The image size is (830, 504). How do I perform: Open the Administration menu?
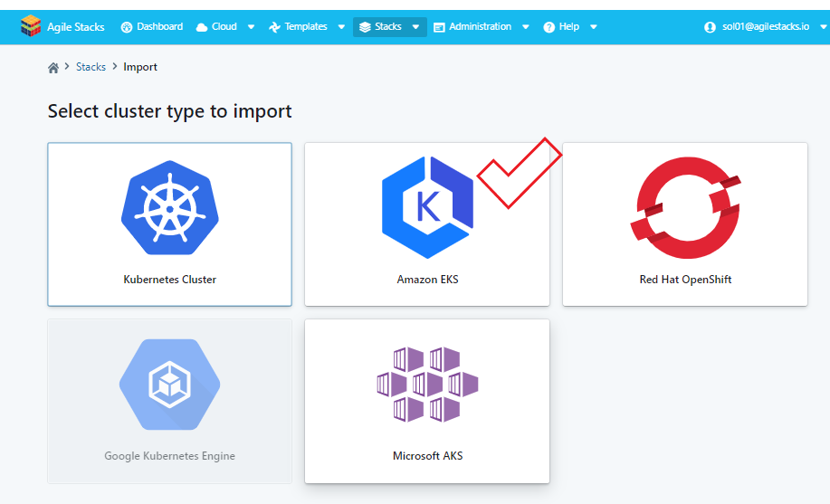click(482, 26)
